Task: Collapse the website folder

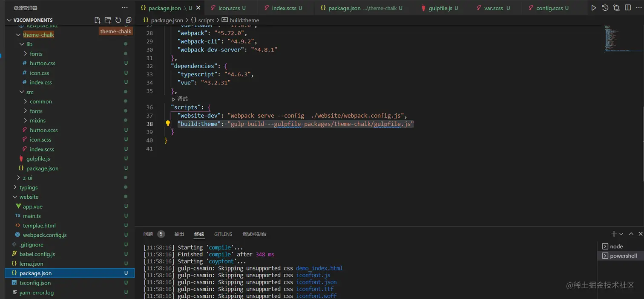Action: pos(15,197)
